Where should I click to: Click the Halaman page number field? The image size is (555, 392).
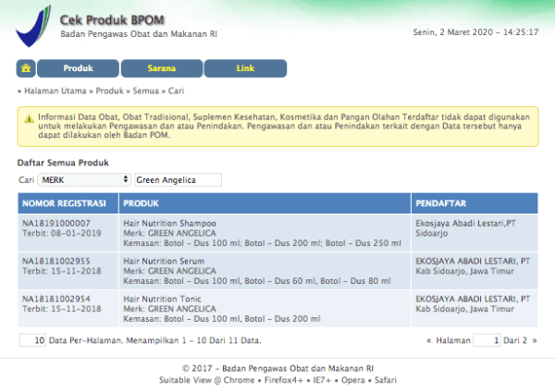pyautogui.click(x=487, y=340)
